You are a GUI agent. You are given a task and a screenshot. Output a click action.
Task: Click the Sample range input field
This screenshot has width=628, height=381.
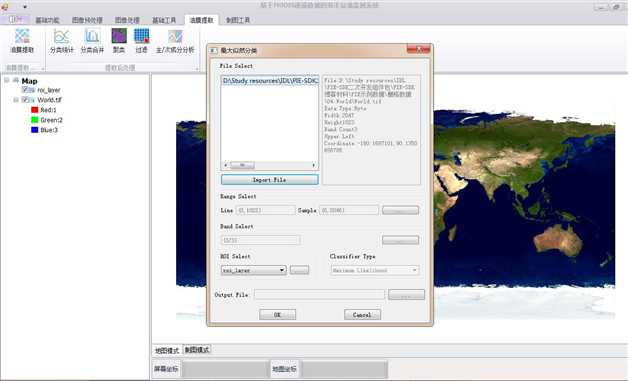click(349, 210)
